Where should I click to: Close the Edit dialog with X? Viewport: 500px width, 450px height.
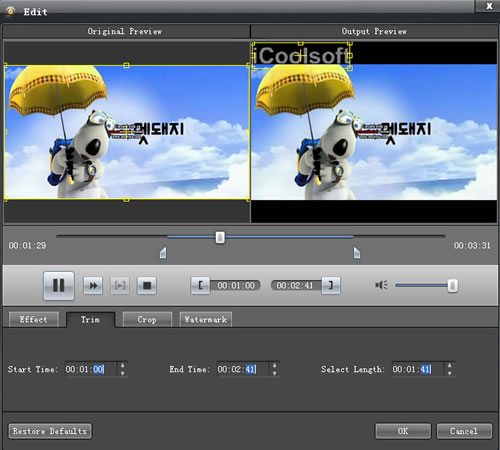489,6
